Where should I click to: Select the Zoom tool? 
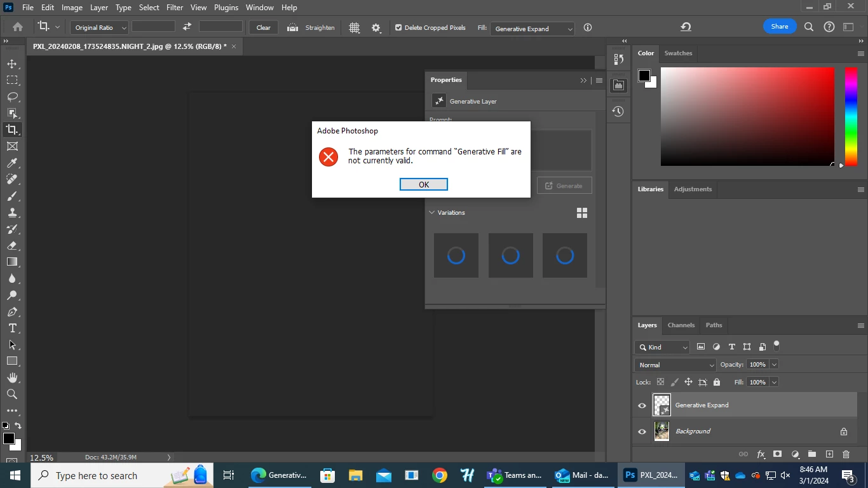(12, 394)
